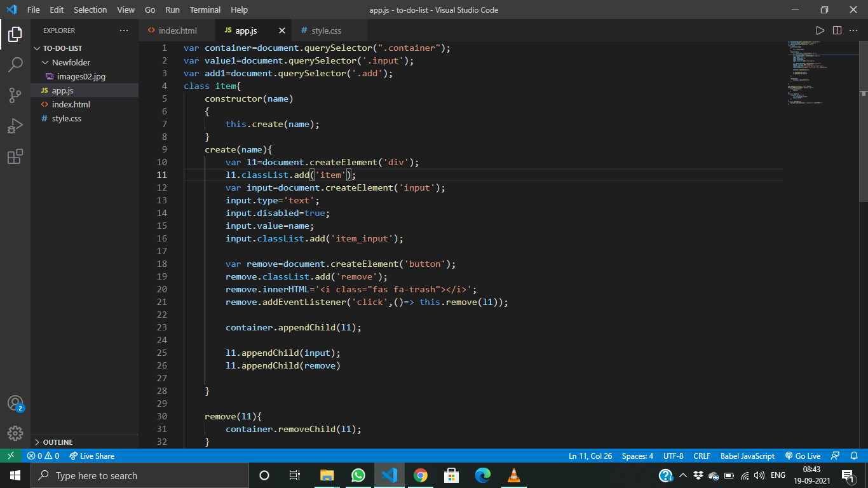Start Live Share session
This screenshot has height=488, width=868.
tap(92, 456)
